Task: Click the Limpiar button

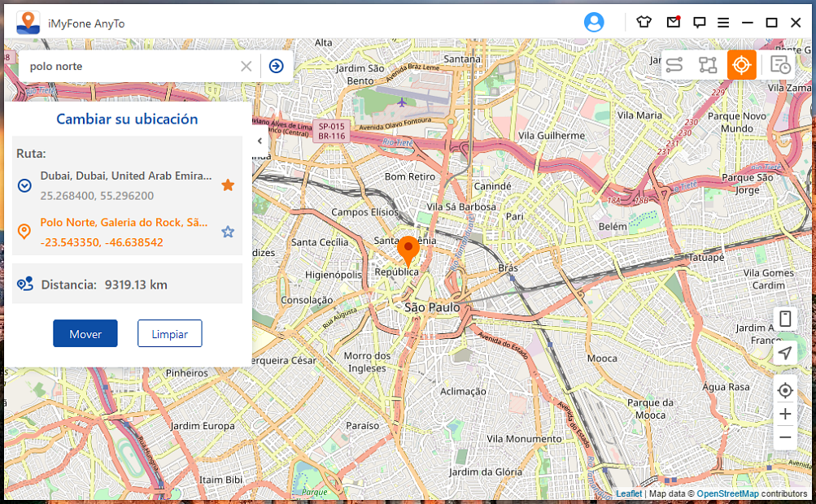Action: [x=170, y=333]
